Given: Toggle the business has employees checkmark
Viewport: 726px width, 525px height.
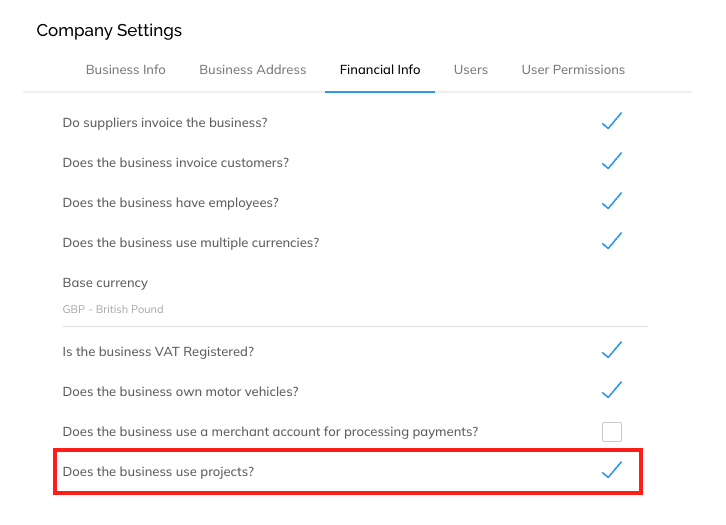Looking at the screenshot, I should (612, 201).
